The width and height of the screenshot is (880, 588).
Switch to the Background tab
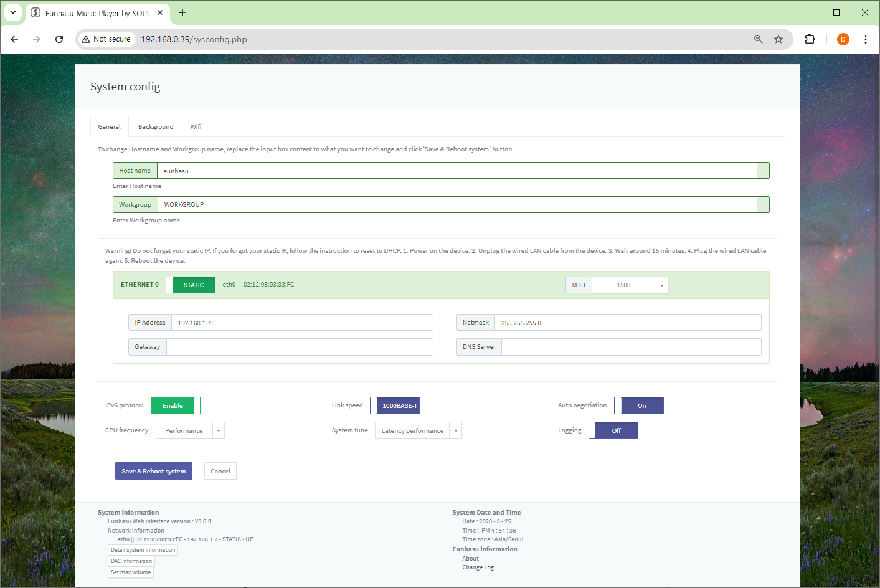coord(156,126)
